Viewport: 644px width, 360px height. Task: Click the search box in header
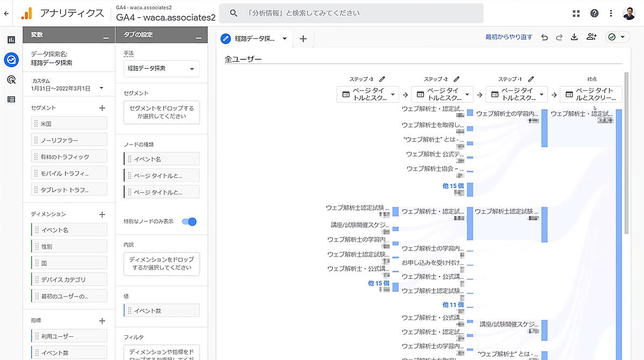pyautogui.click(x=353, y=13)
